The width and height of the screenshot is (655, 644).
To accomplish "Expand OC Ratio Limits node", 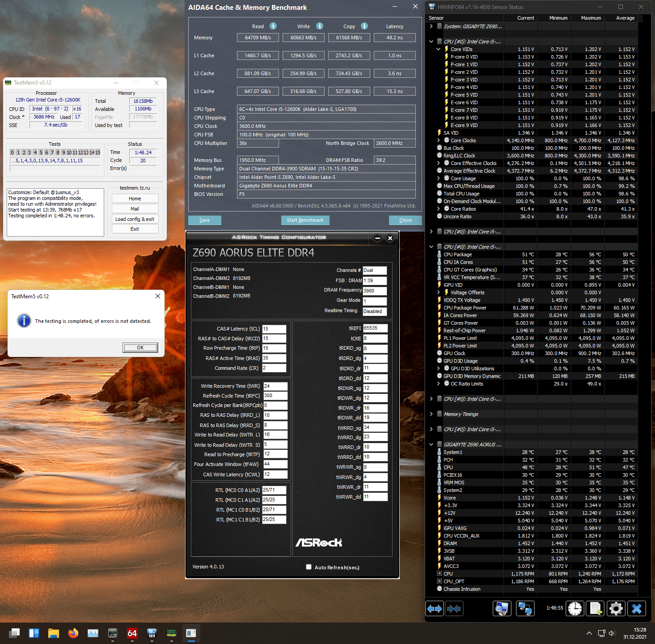I will 439,384.
